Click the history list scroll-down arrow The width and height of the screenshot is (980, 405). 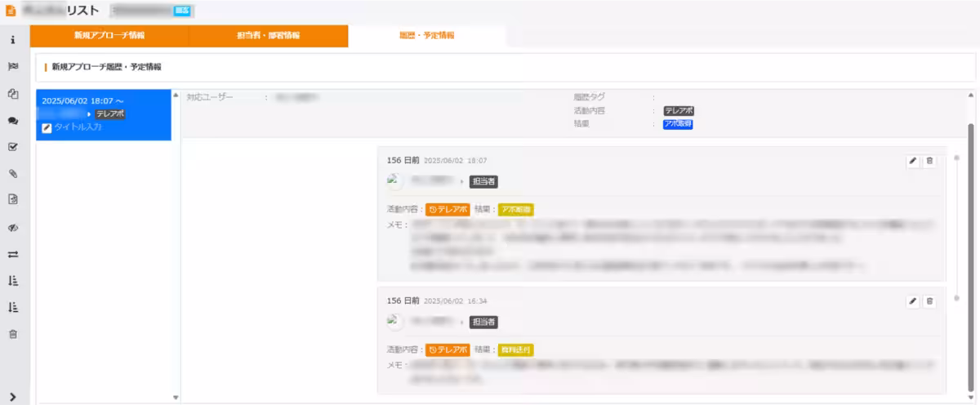(176, 397)
